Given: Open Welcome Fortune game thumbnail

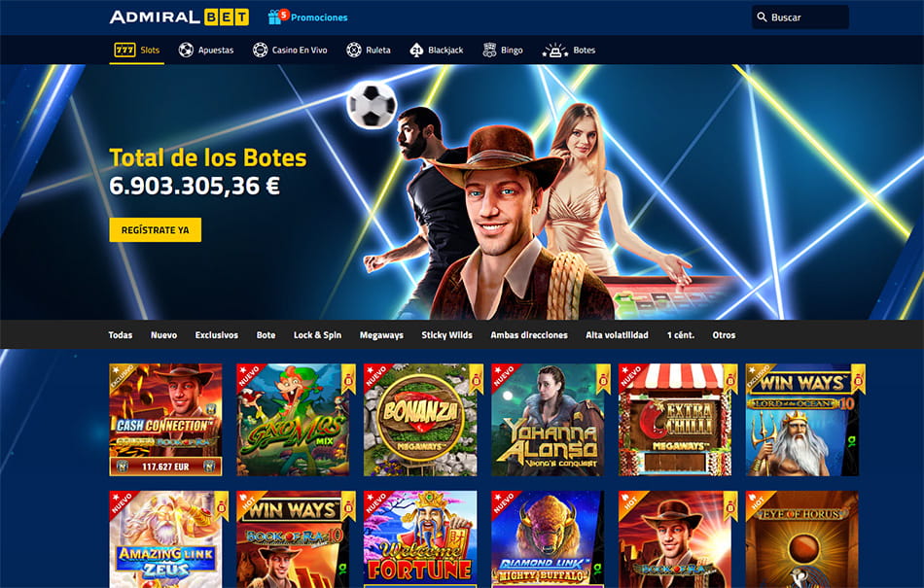Looking at the screenshot, I should 420,539.
